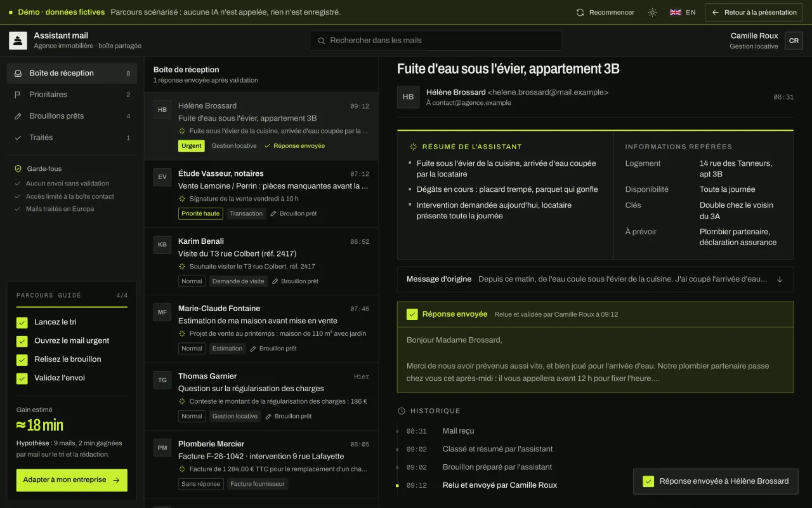Click the EV avatar for Étude Vasseur
Image resolution: width=812 pixels, height=508 pixels.
point(162,177)
